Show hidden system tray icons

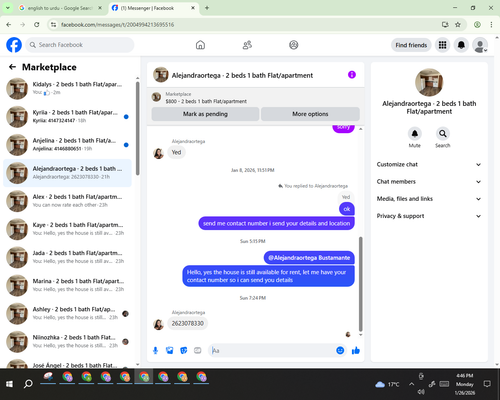tap(411, 384)
